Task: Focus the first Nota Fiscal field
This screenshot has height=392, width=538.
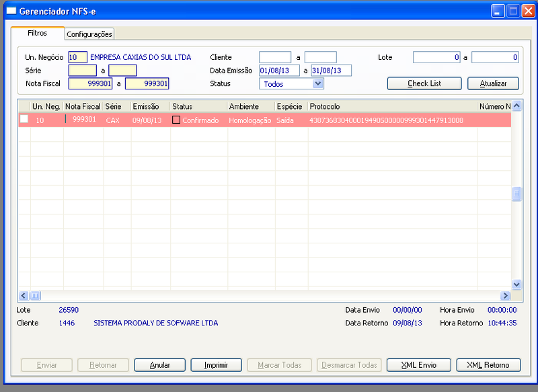Action: tap(90, 83)
